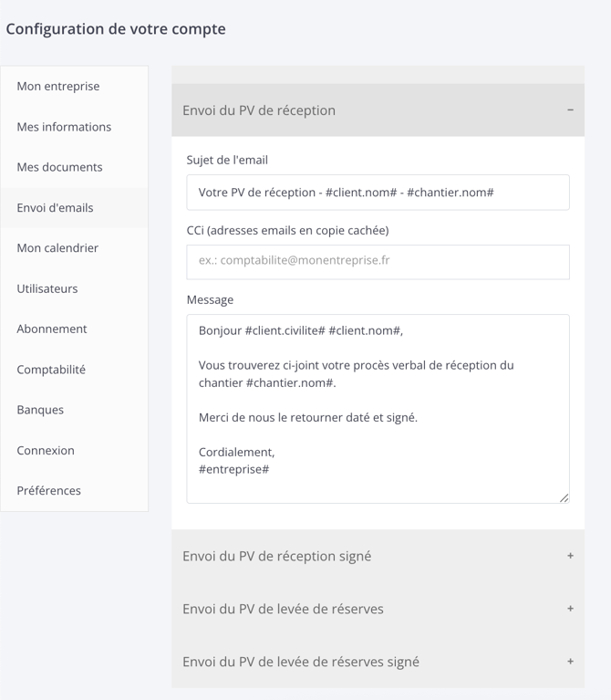611x700 pixels.
Task: Click the message textarea resize handle
Action: (x=564, y=497)
